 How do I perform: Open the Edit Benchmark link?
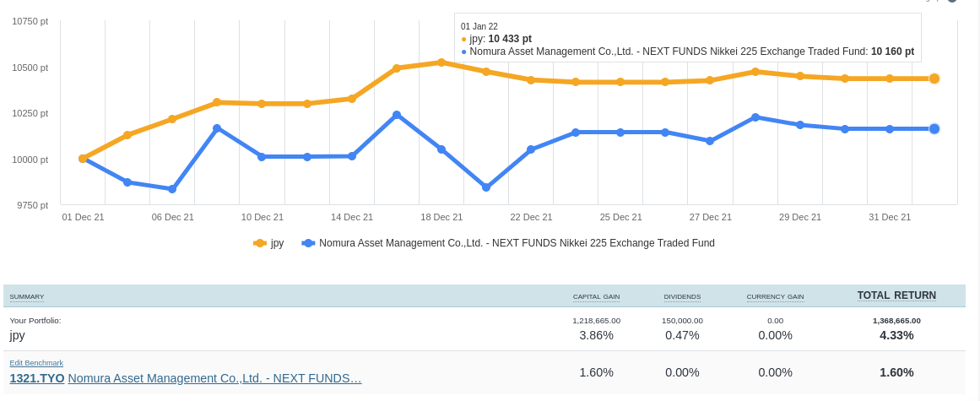36,363
